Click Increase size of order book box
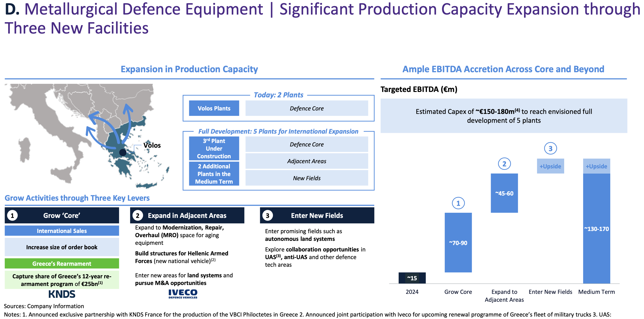The image size is (644, 319). coord(62,247)
